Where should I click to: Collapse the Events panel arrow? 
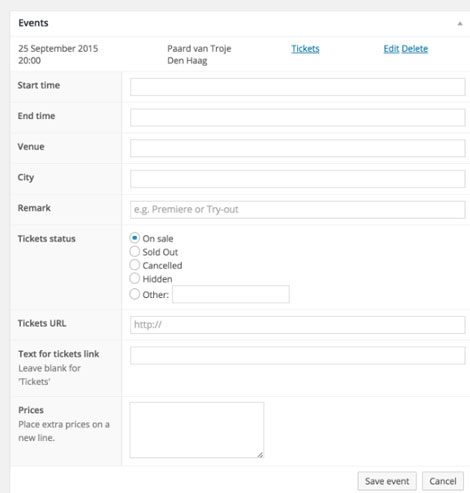pyautogui.click(x=460, y=24)
